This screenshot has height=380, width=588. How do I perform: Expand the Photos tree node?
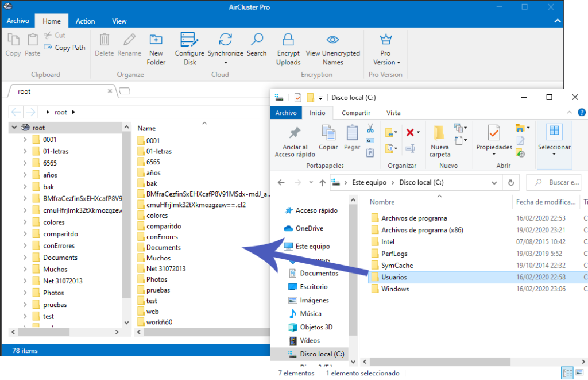click(25, 293)
